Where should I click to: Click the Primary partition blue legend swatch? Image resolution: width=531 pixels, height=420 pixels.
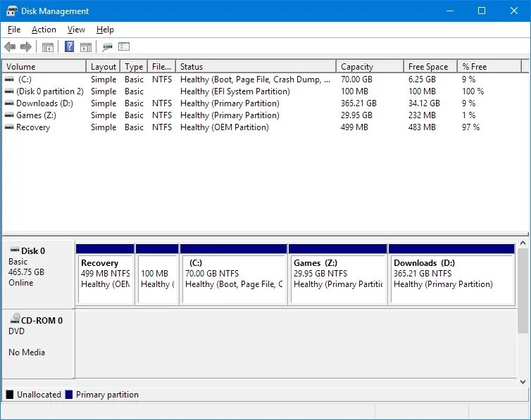click(x=69, y=395)
